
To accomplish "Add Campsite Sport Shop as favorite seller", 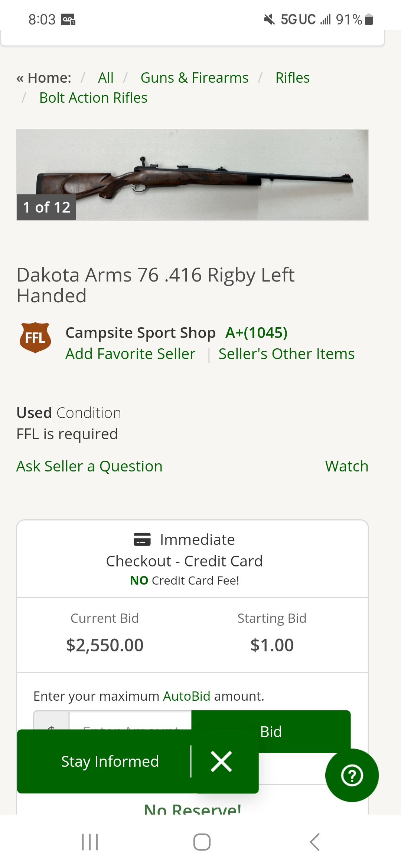I will [130, 354].
